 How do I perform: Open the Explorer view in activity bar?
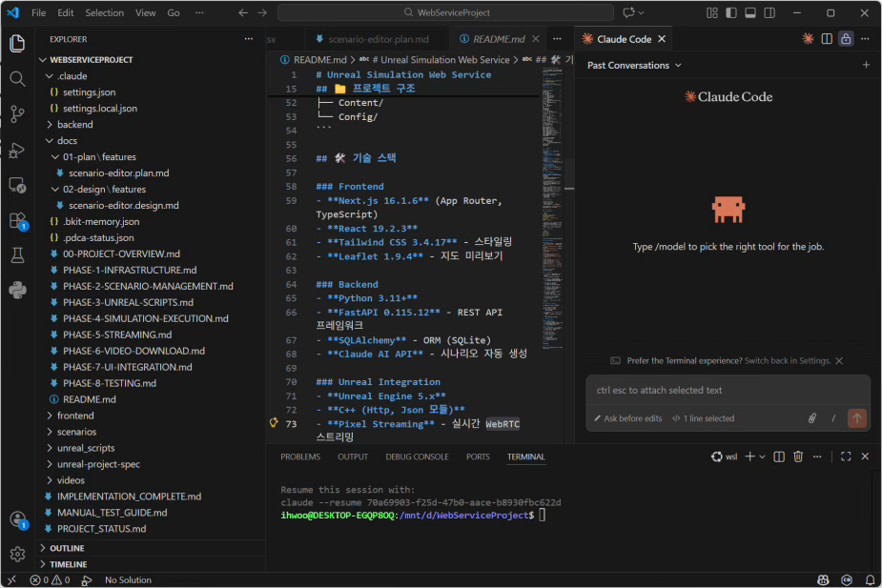[17, 43]
